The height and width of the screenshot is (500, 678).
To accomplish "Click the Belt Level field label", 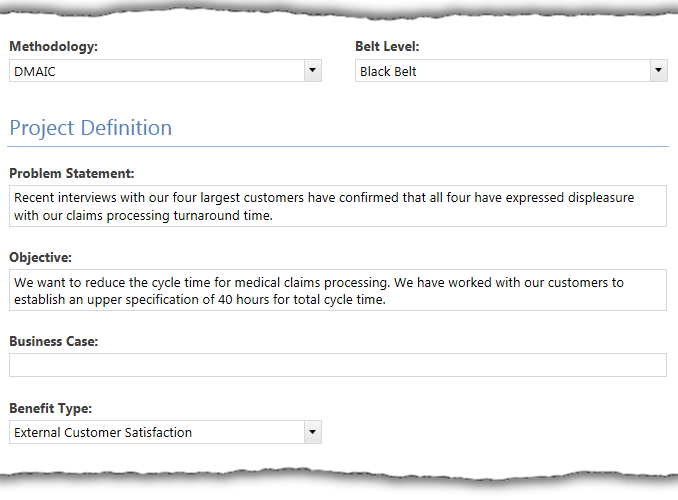I will click(x=387, y=46).
